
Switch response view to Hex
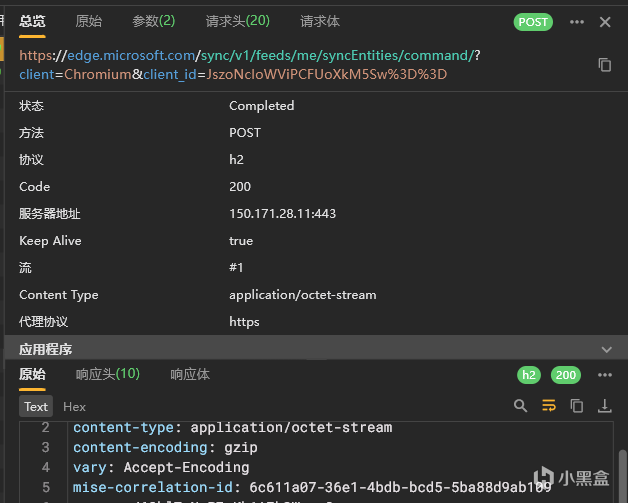click(74, 407)
